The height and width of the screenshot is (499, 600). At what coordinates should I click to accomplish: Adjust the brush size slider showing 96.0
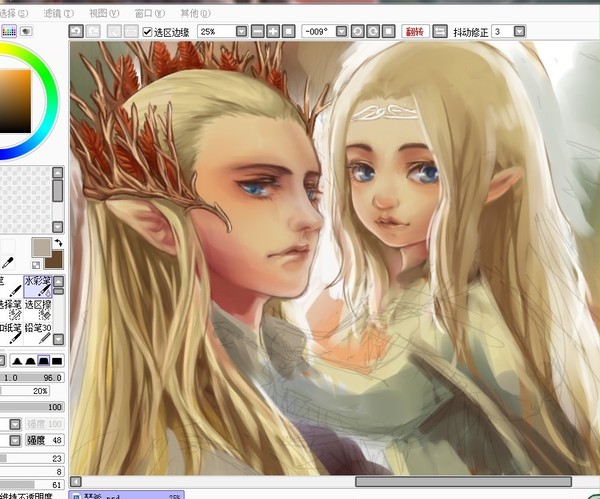32,378
